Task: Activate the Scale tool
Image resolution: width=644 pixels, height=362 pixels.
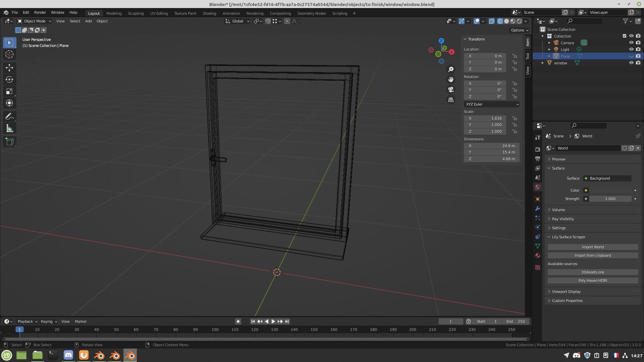Action: pyautogui.click(x=9, y=91)
